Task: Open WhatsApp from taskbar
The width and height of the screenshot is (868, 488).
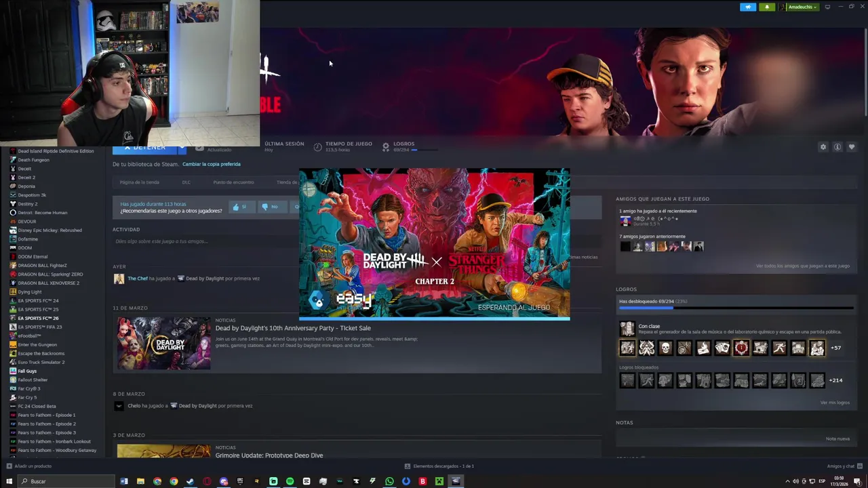Action: pyautogui.click(x=389, y=481)
